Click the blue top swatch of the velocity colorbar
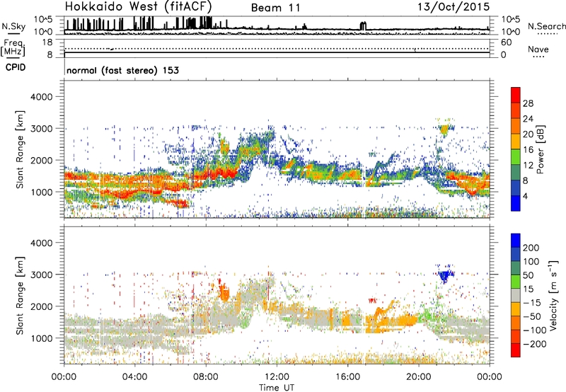 (x=516, y=241)
